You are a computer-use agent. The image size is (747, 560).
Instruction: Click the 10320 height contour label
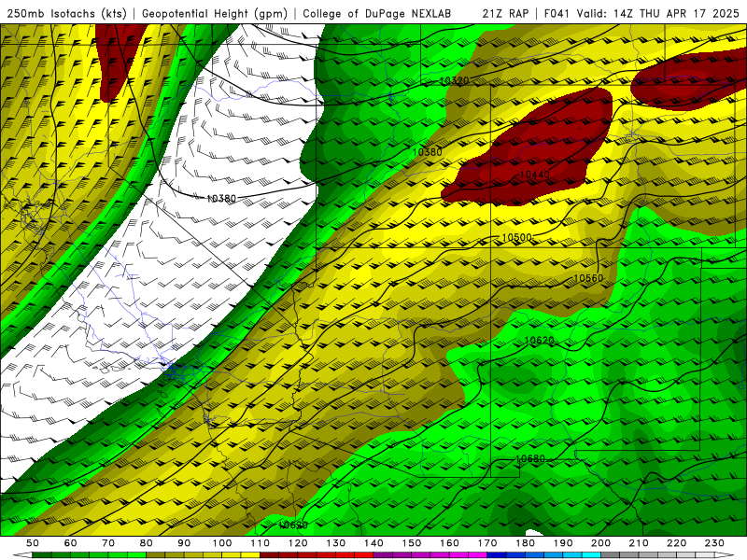454,80
